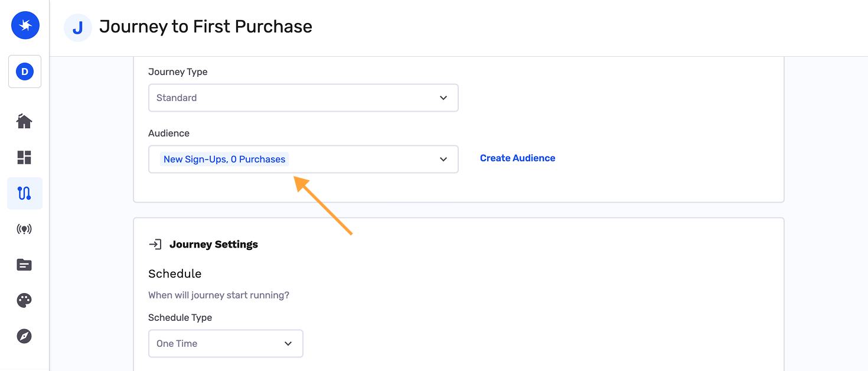Screen dimensions: 868x371
Task: Open Broadcasts signal icon
Action: click(x=24, y=229)
